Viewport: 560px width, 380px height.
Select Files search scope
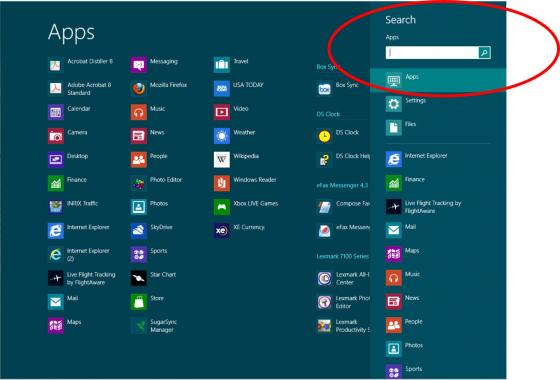pyautogui.click(x=438, y=128)
